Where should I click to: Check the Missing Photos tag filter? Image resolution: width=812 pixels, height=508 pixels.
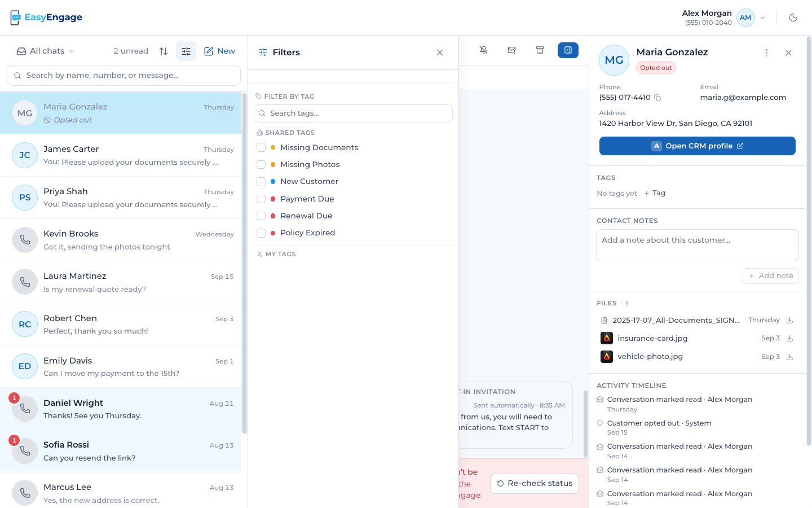(x=261, y=164)
